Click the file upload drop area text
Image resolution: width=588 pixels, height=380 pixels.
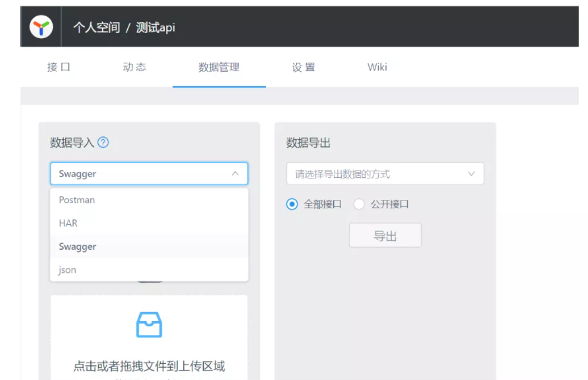coord(149,367)
